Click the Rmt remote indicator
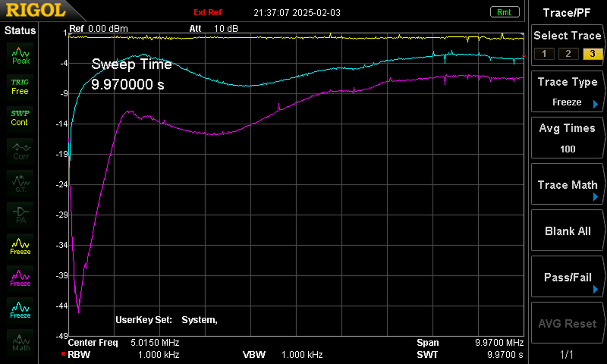 click(x=505, y=12)
